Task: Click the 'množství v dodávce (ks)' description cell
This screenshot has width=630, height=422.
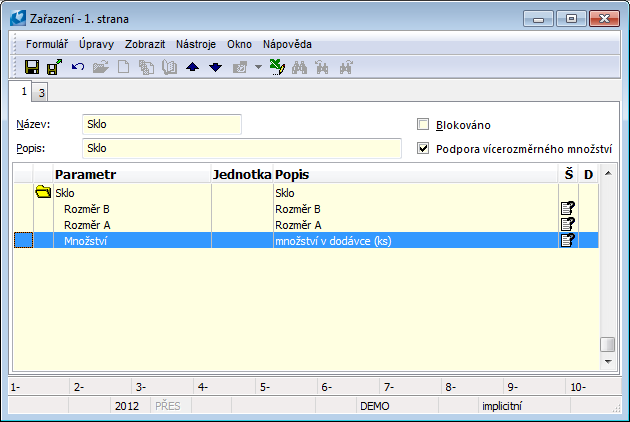Action: click(x=416, y=240)
